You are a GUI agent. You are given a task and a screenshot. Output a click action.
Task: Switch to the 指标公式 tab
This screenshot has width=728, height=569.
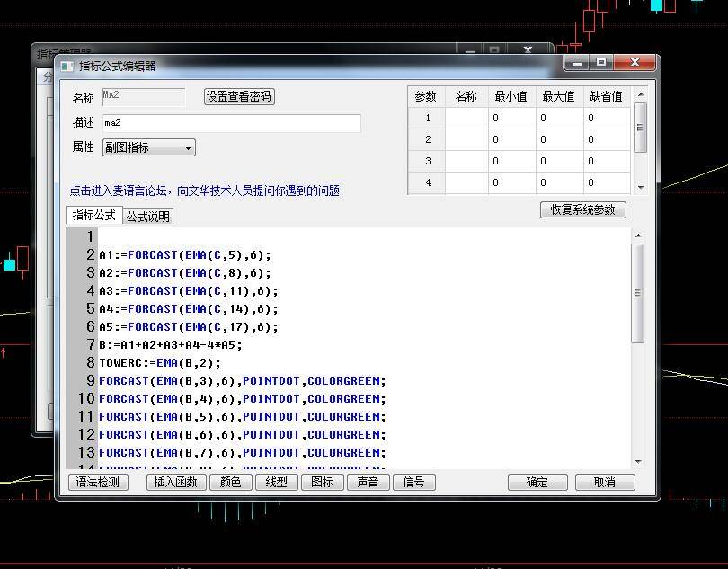94,215
